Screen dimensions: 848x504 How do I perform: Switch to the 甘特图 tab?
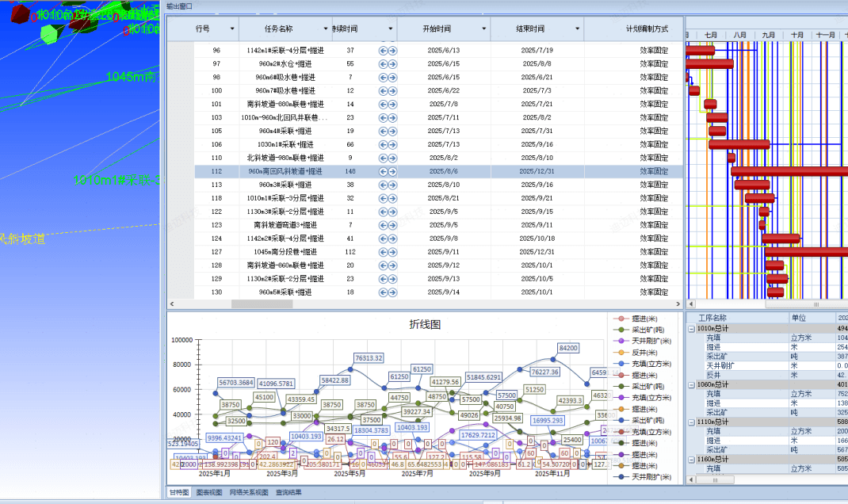click(179, 493)
